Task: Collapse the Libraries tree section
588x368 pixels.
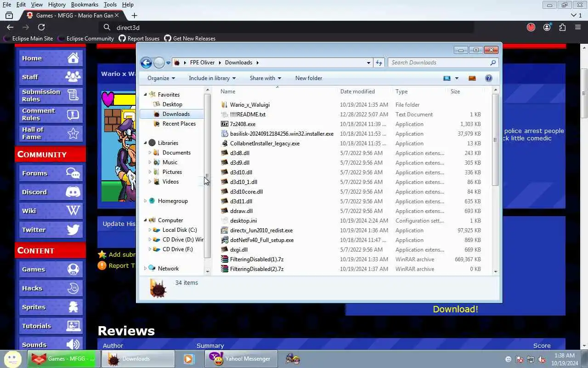Action: coord(146,143)
